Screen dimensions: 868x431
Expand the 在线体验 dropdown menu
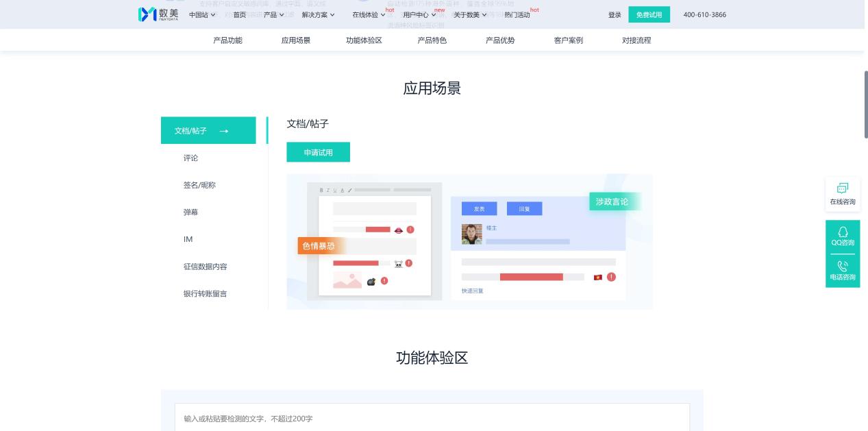coord(369,14)
